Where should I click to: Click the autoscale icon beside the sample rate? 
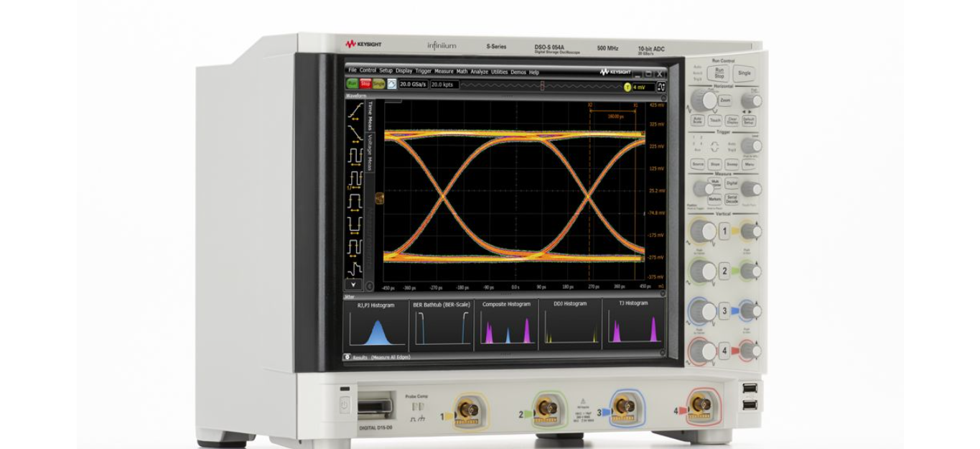391,84
